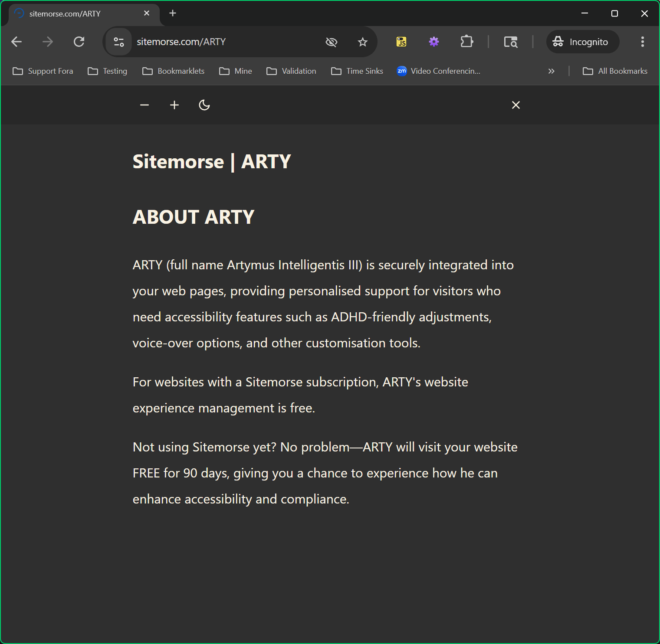The width and height of the screenshot is (660, 644).
Task: Close the browser window
Action: tap(644, 13)
